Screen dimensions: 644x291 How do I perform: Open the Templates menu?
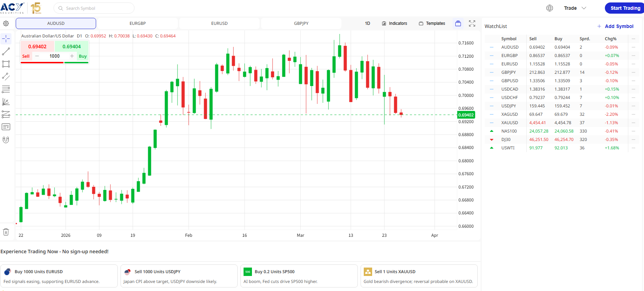432,23
